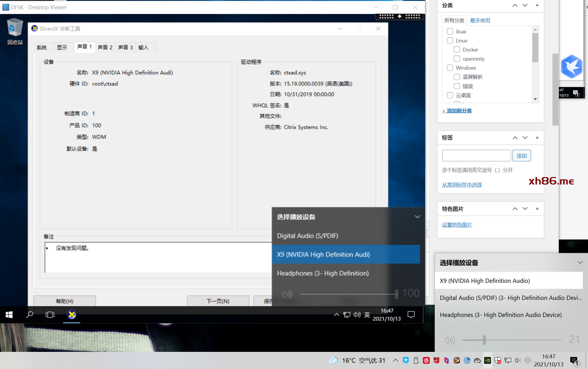
Task: Click the blue bird floating icon
Action: 571,67
